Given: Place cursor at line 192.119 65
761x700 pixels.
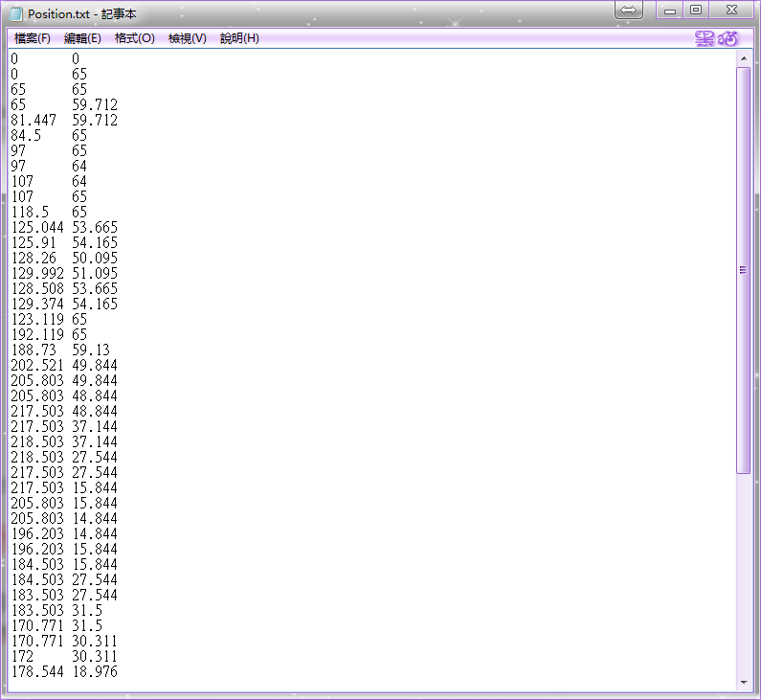Looking at the screenshot, I should click(x=49, y=335).
